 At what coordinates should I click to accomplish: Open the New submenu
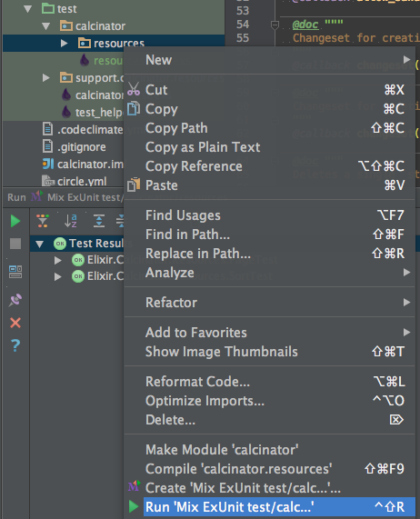[x=269, y=60]
